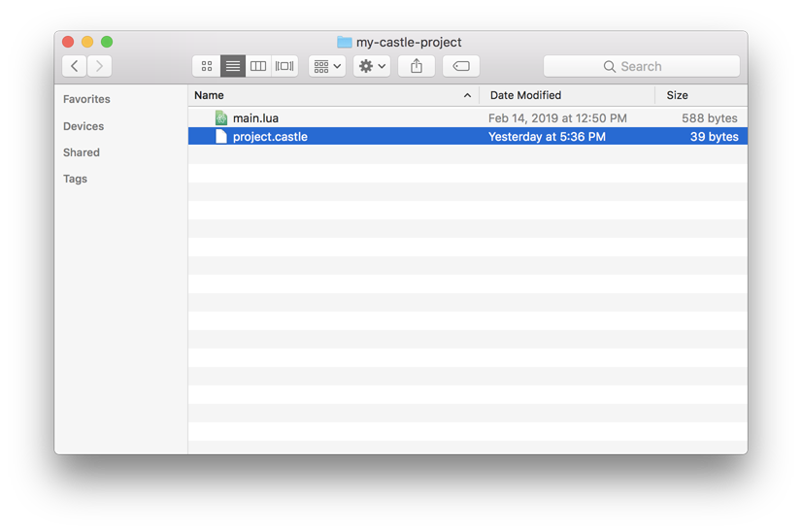Click the project.castle document icon
Image resolution: width=802 pixels, height=532 pixels.
click(221, 137)
